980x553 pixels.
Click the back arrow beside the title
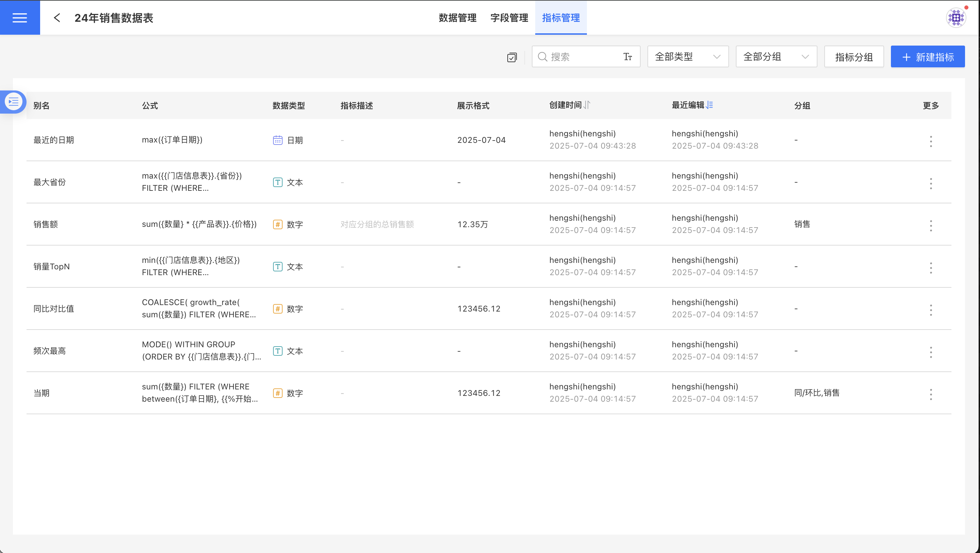coord(57,17)
